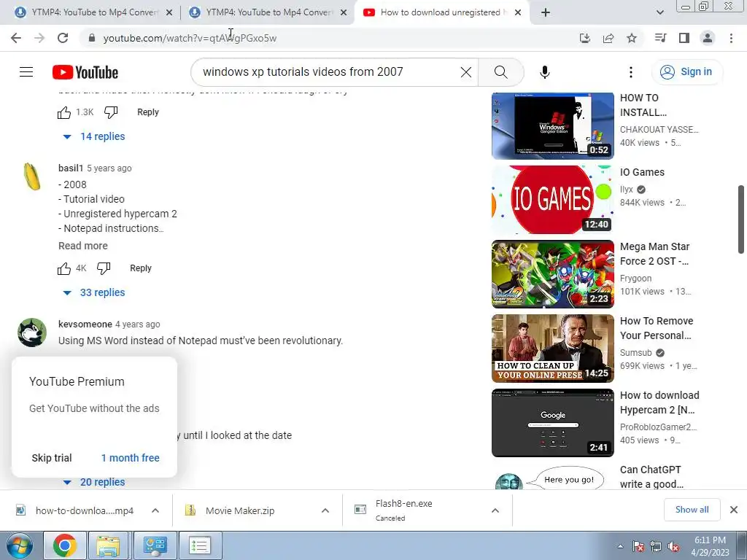Click Show all downloads button
This screenshot has height=560, width=747.
(x=692, y=510)
